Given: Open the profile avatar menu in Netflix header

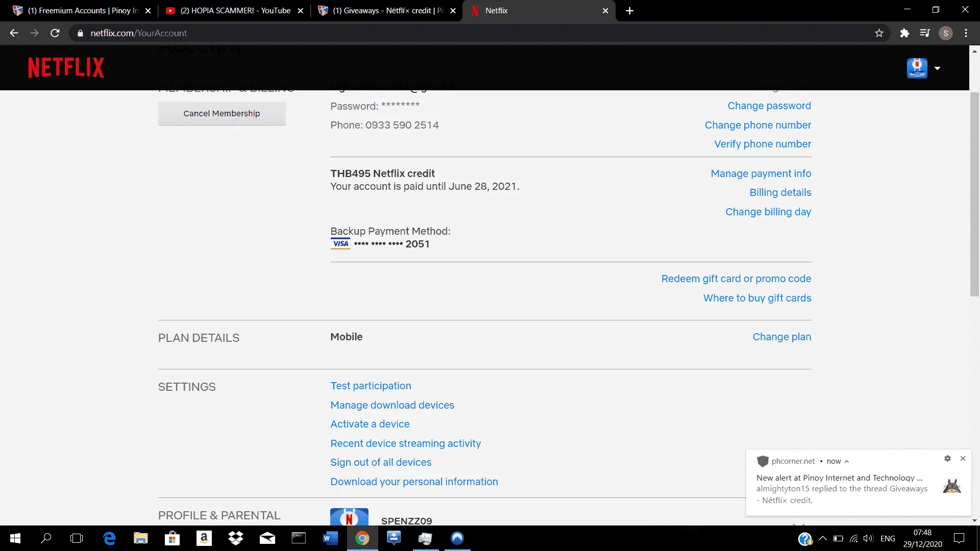Looking at the screenshot, I should 917,68.
